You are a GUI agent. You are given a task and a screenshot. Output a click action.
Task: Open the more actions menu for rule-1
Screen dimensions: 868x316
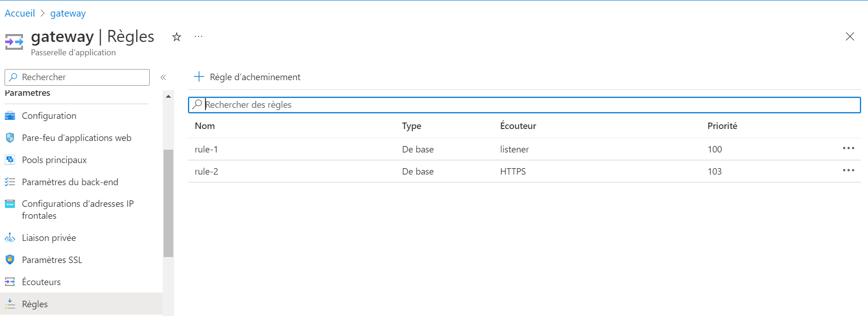tap(849, 148)
